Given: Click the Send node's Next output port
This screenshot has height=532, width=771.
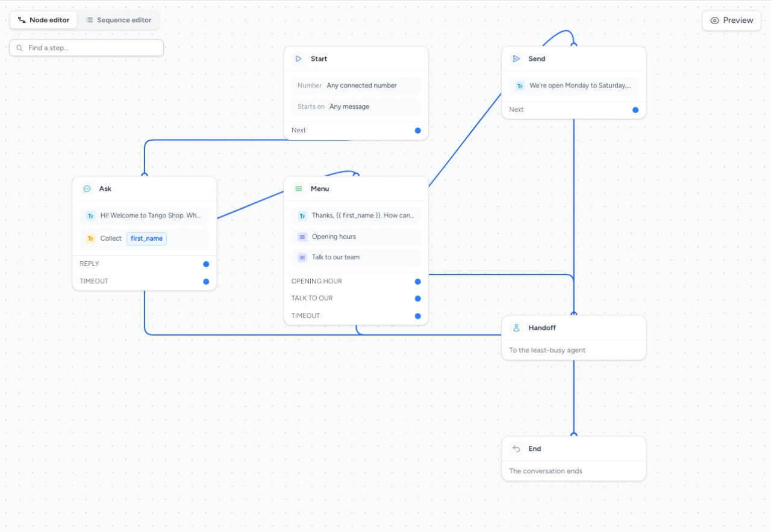Looking at the screenshot, I should point(635,110).
